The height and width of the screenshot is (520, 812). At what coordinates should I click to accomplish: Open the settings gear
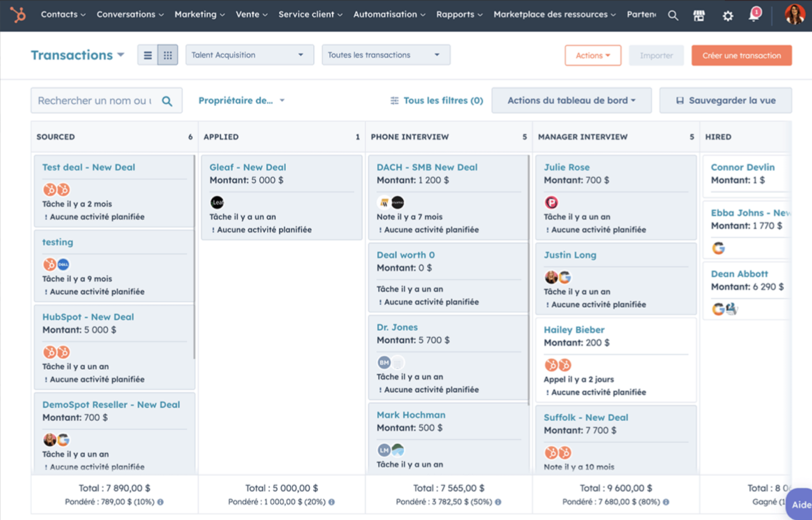(x=727, y=15)
